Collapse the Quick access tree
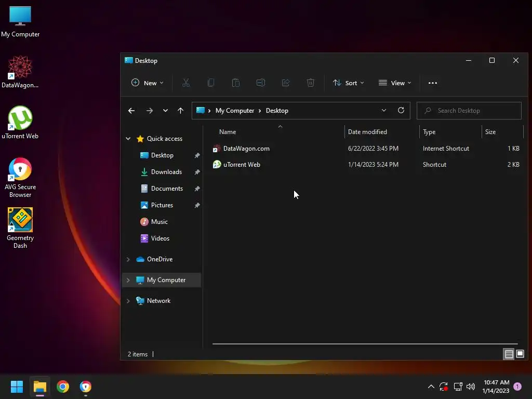 click(128, 138)
